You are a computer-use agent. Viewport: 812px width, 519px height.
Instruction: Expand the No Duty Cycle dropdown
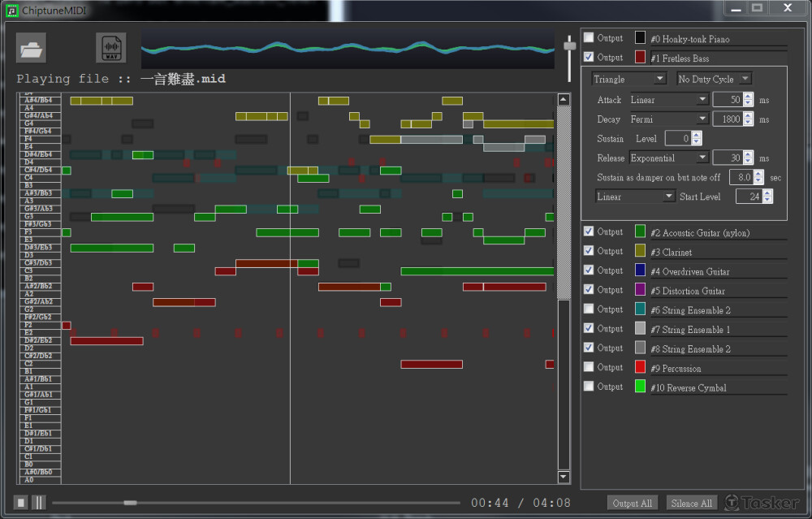tap(714, 79)
